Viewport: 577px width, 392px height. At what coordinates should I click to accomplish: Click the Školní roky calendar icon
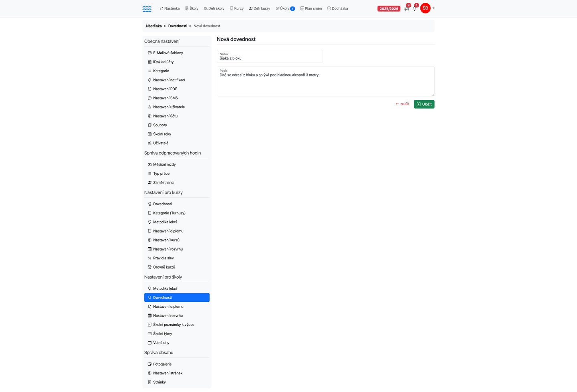[x=149, y=134]
